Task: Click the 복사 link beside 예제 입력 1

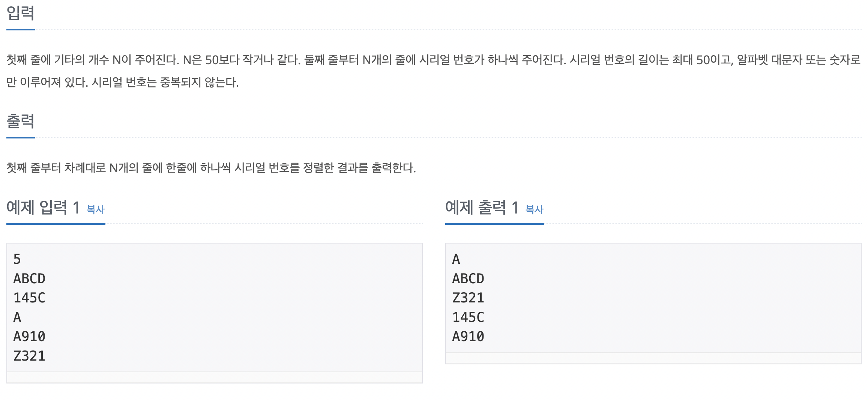Action: click(96, 209)
